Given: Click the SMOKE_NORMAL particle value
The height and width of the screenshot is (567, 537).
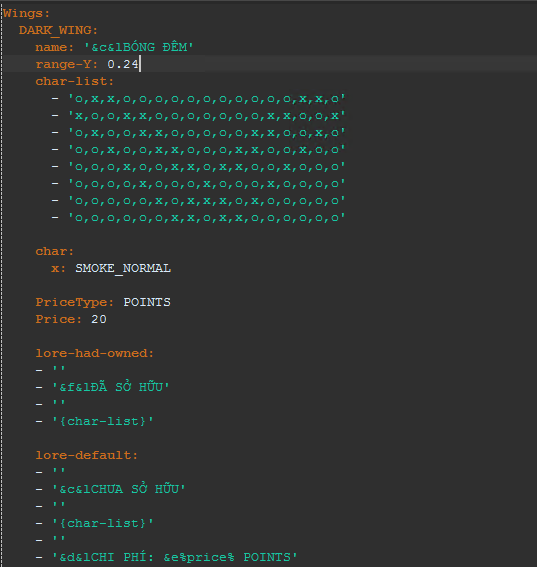Looking at the screenshot, I should point(123,268).
